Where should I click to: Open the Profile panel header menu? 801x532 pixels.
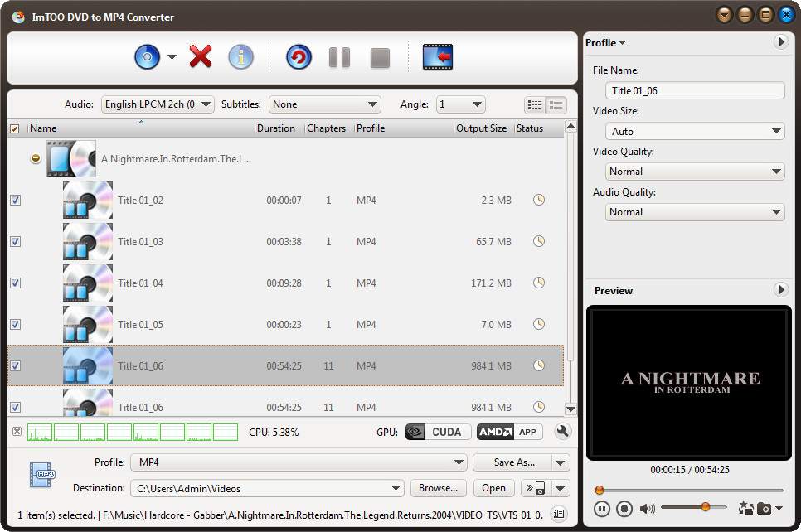click(x=605, y=43)
